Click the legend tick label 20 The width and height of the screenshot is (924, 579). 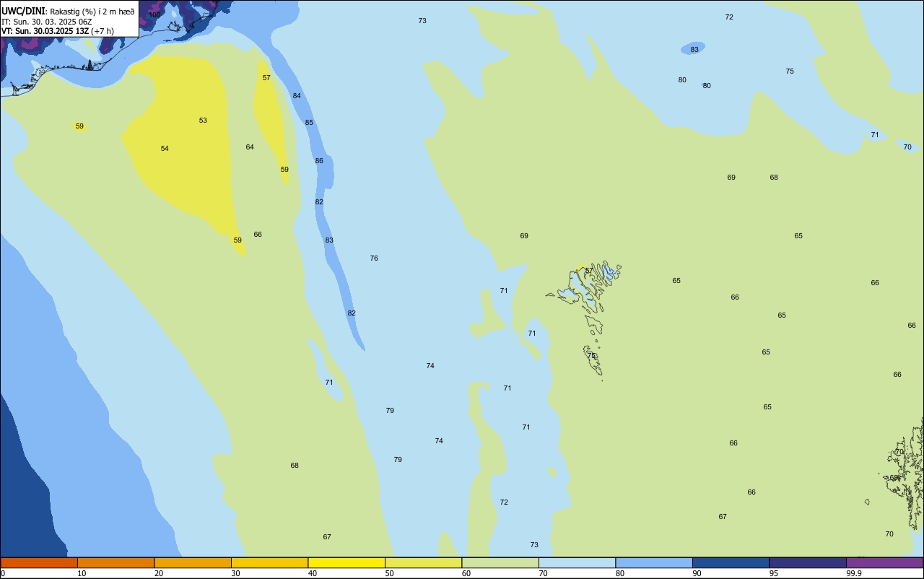(x=159, y=573)
